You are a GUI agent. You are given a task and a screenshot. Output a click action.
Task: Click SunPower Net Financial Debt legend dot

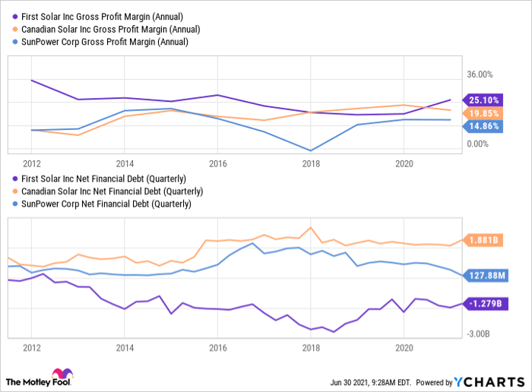[13, 204]
